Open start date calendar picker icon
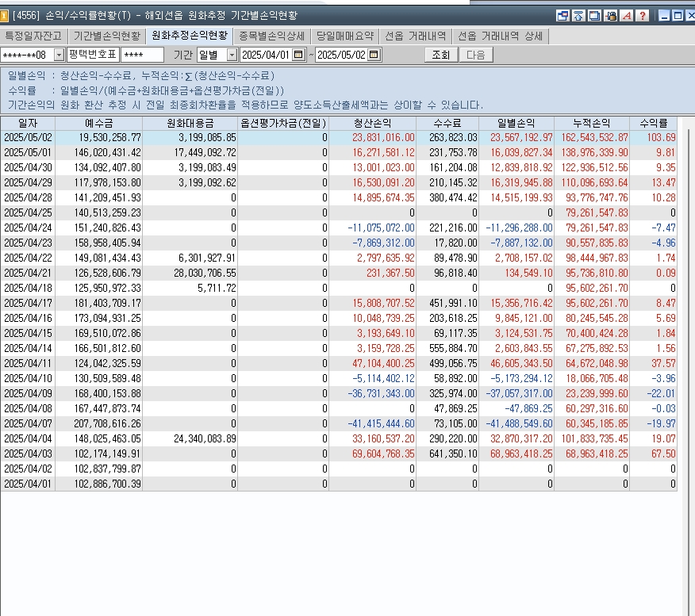695x616 pixels. click(298, 55)
